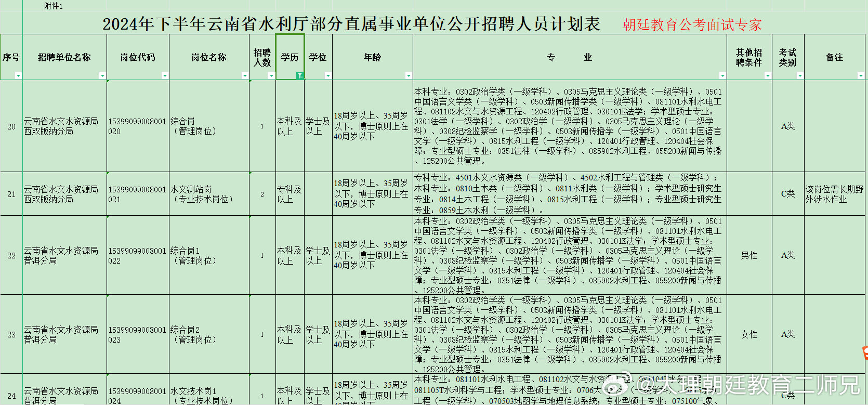Select the 岗位代码 header cell
The image size is (868, 405).
(x=138, y=57)
